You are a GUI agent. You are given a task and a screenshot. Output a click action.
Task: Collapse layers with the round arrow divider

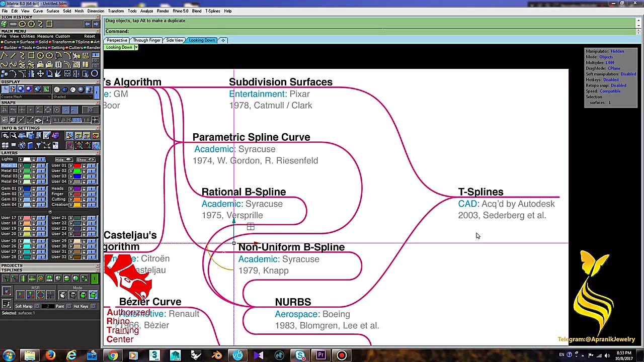pos(50,211)
